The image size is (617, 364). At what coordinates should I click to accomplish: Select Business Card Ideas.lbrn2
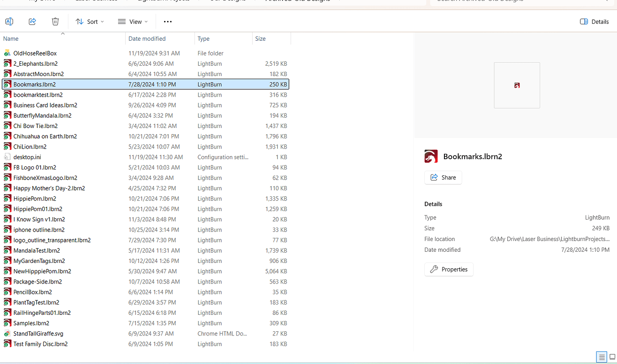tap(45, 105)
